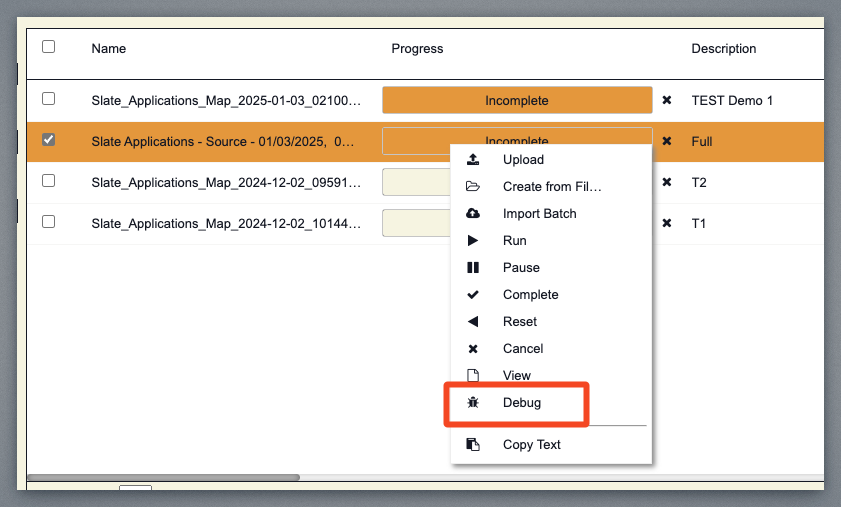Click the Import Batch cloud icon
This screenshot has width=841, height=507.
pyautogui.click(x=473, y=214)
